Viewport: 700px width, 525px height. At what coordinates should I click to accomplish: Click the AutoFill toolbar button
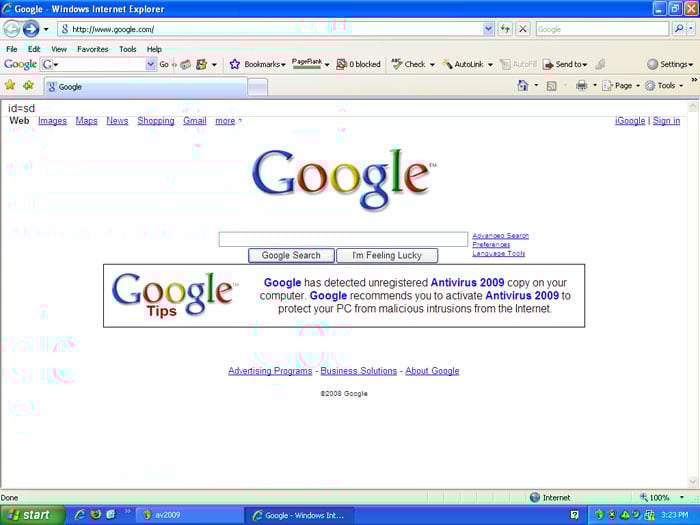[x=518, y=64]
